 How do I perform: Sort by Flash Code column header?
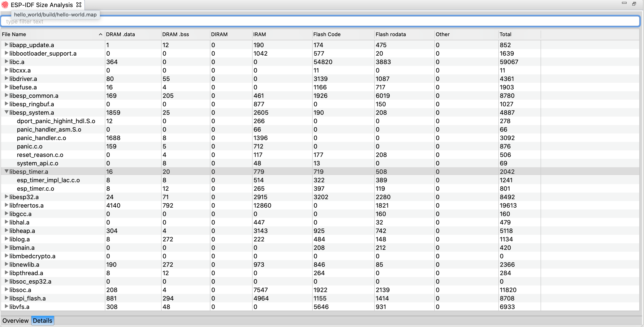tap(326, 34)
